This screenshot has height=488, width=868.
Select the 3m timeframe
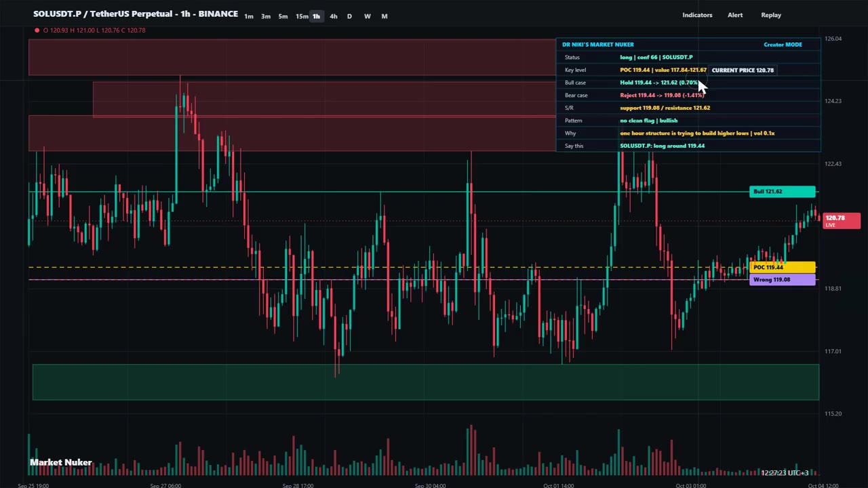(266, 16)
